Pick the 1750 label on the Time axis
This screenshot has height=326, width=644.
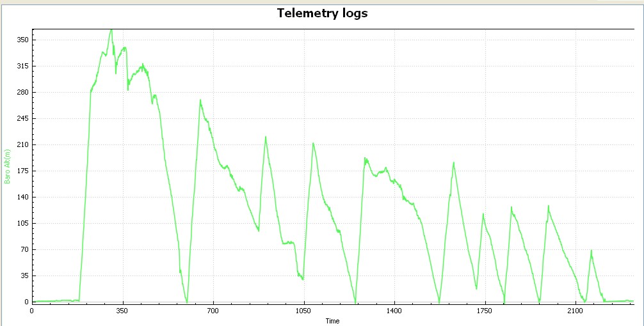[x=485, y=311]
